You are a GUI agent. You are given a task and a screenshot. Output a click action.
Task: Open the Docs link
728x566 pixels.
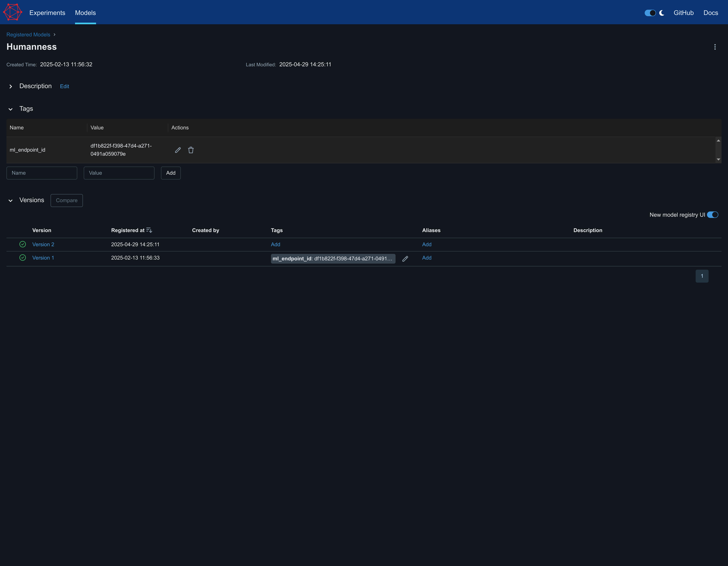(711, 13)
